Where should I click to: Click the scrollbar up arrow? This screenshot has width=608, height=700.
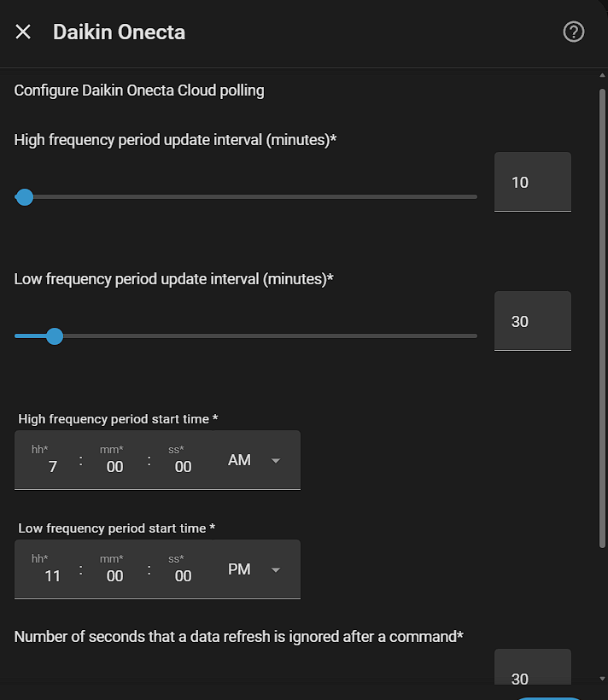tap(602, 75)
